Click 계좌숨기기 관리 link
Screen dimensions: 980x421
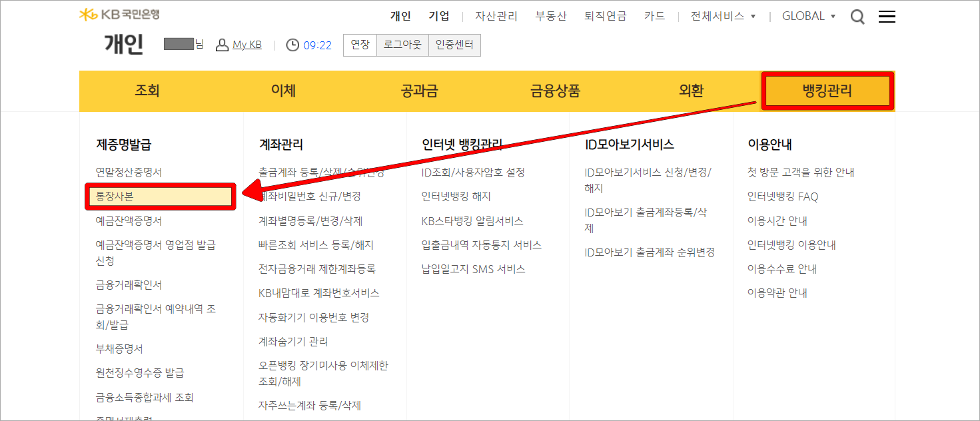[x=293, y=341]
